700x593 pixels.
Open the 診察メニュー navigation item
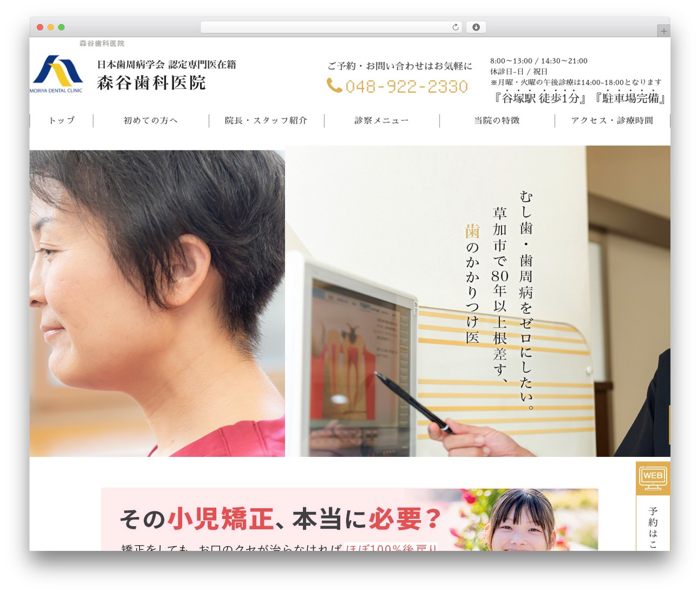click(x=382, y=120)
